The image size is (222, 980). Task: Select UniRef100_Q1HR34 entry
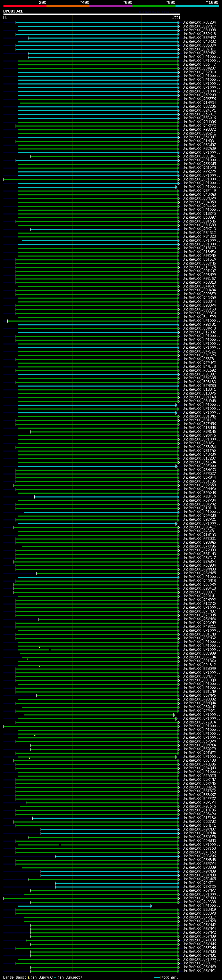[x=199, y=103]
